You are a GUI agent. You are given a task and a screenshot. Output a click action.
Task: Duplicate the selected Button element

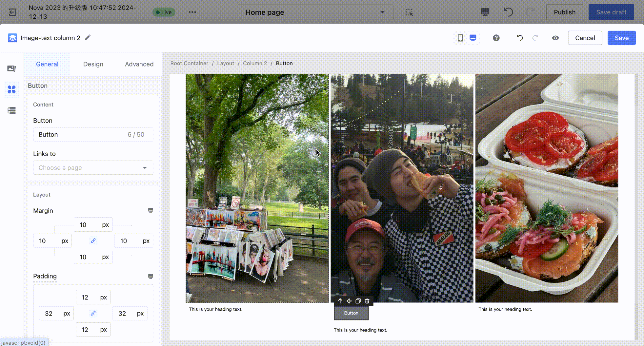coord(358,301)
